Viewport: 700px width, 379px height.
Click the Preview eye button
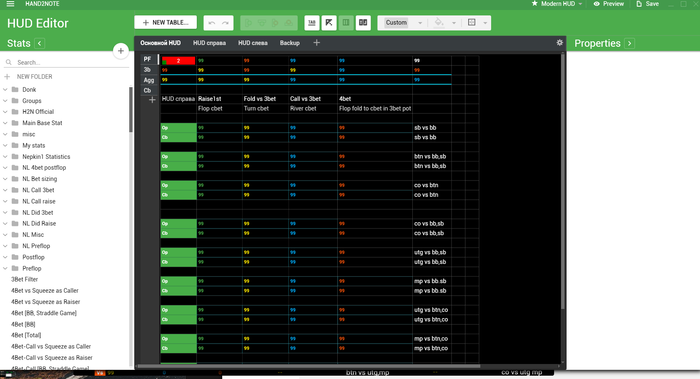[x=608, y=4]
